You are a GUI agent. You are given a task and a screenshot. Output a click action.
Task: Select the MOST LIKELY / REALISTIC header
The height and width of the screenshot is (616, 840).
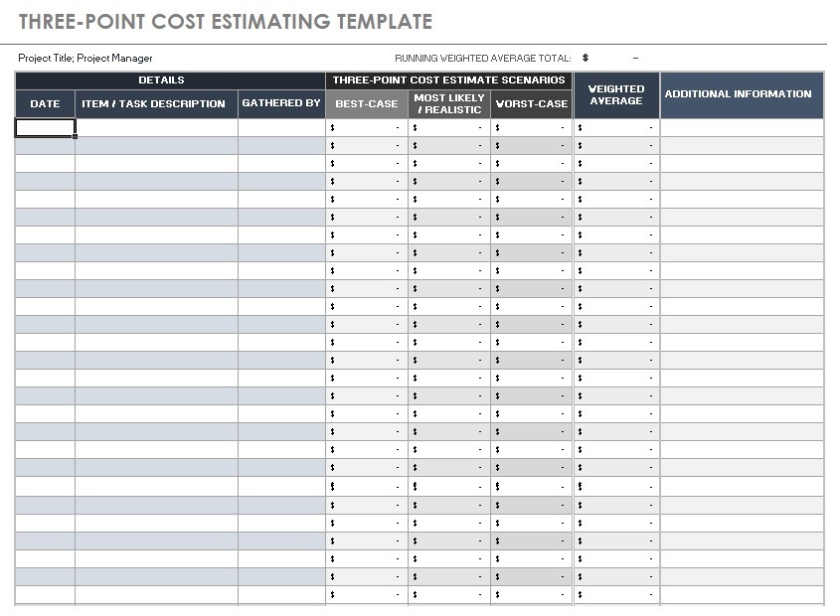coord(449,103)
